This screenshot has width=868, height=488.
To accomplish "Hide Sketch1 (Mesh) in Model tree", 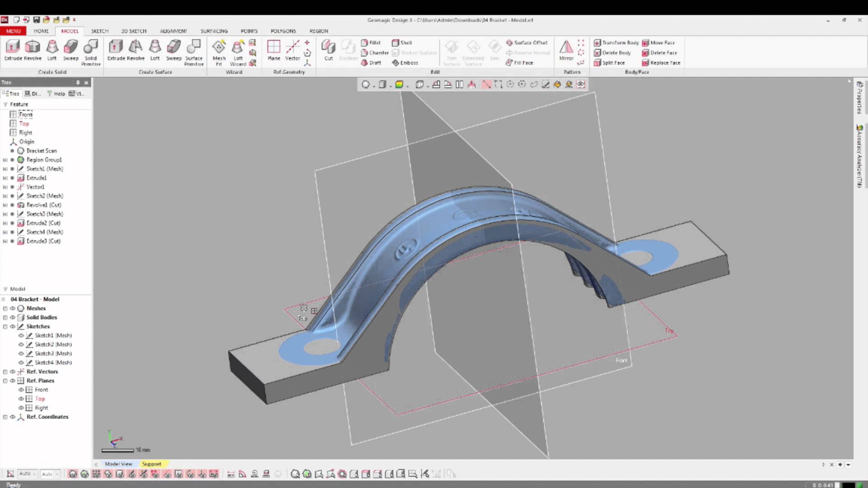I will [21, 336].
